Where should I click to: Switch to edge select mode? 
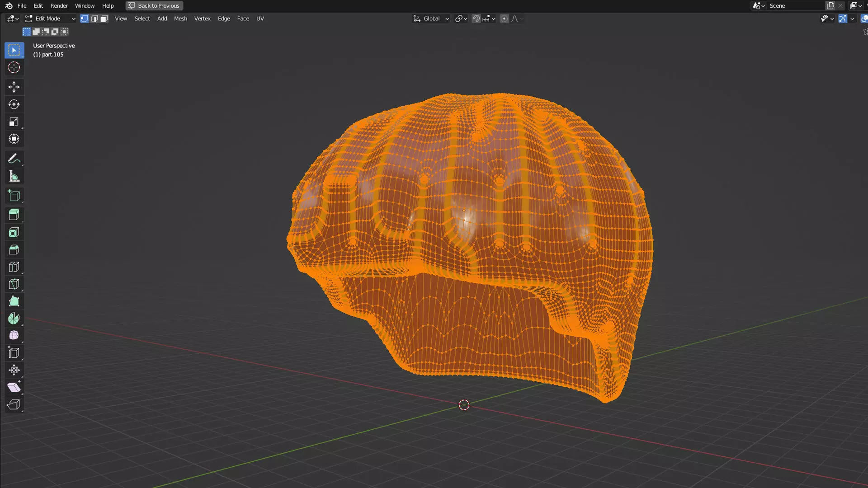pos(94,19)
